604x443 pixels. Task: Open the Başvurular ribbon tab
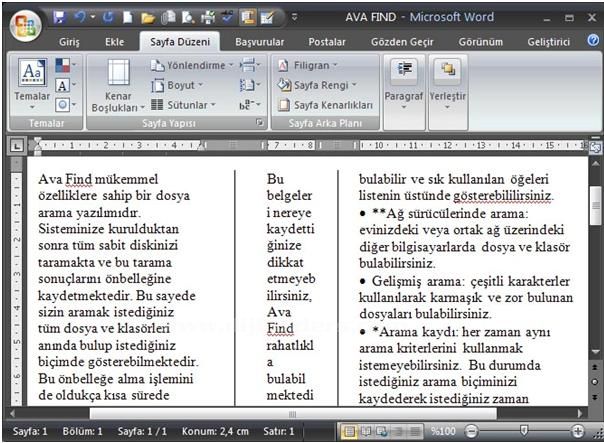260,42
